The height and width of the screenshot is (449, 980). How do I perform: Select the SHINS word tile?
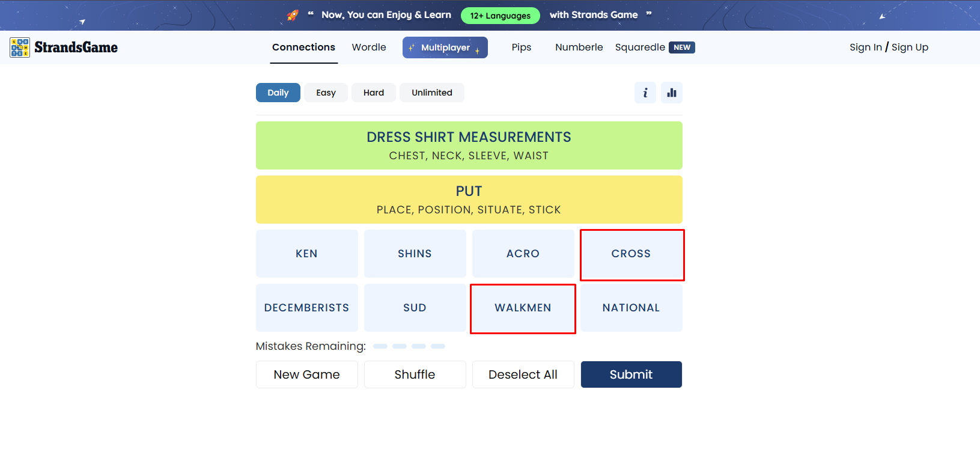[x=415, y=254]
